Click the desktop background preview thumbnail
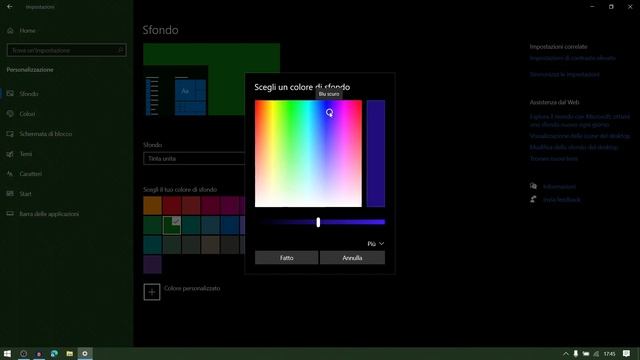 tap(211, 80)
